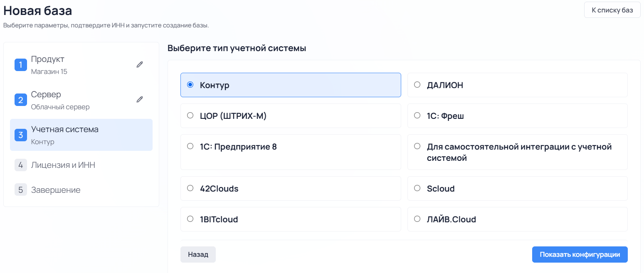Open step number 1 badge
This screenshot has height=273, width=644.
tap(21, 65)
